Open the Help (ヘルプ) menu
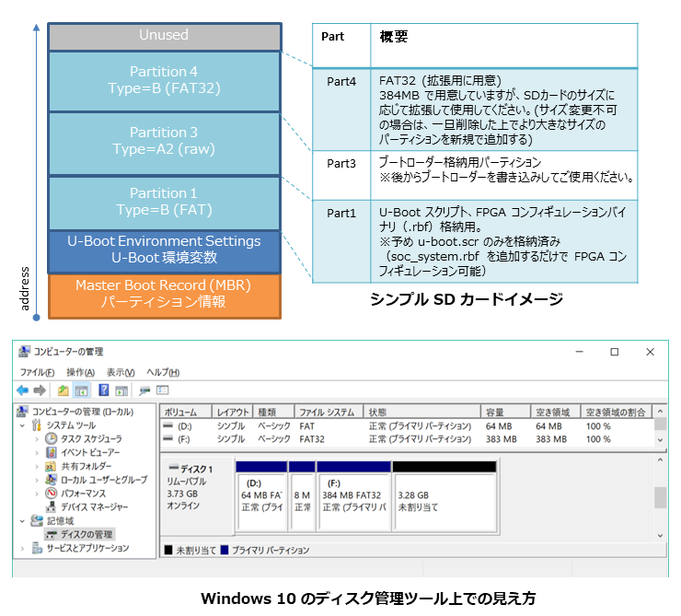681x616 pixels. click(x=163, y=372)
